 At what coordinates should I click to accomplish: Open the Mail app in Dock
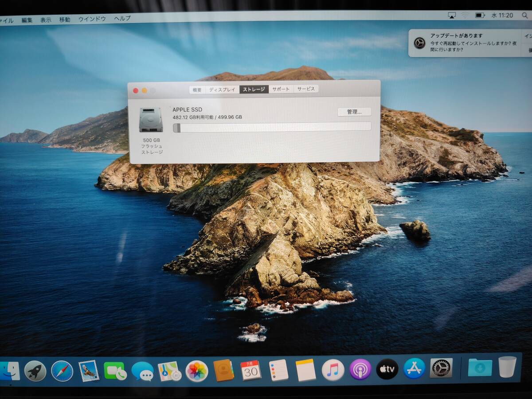tap(89, 371)
